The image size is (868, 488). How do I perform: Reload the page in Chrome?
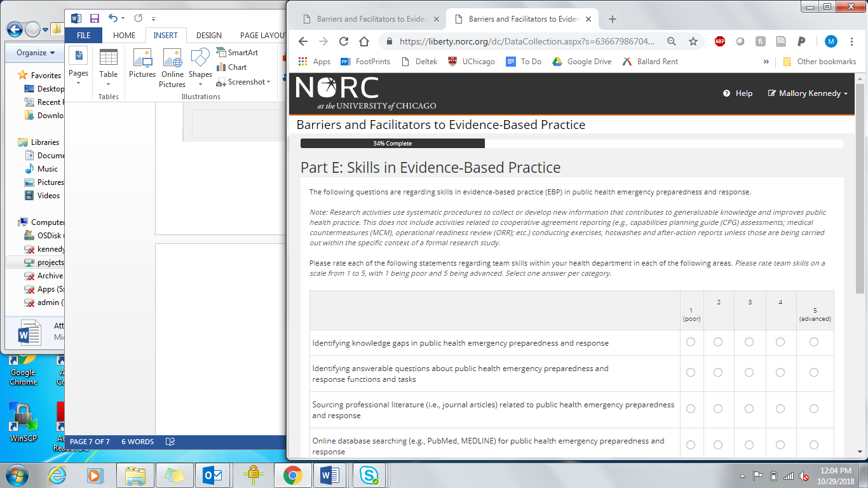pyautogui.click(x=344, y=41)
